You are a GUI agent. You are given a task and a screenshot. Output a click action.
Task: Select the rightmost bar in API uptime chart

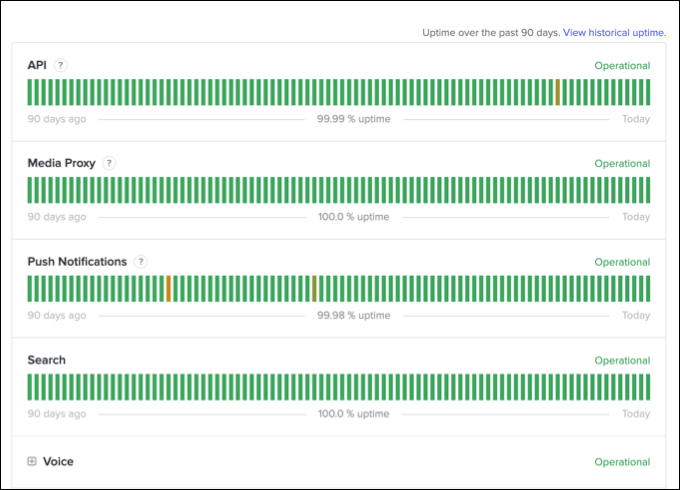pos(647,92)
